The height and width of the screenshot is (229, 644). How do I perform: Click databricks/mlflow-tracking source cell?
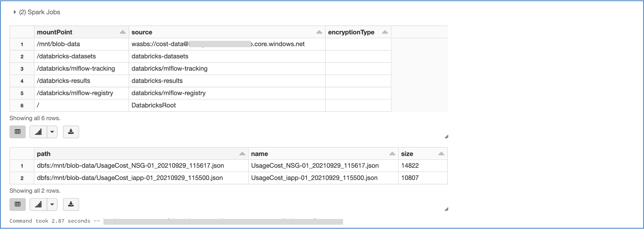pos(227,69)
